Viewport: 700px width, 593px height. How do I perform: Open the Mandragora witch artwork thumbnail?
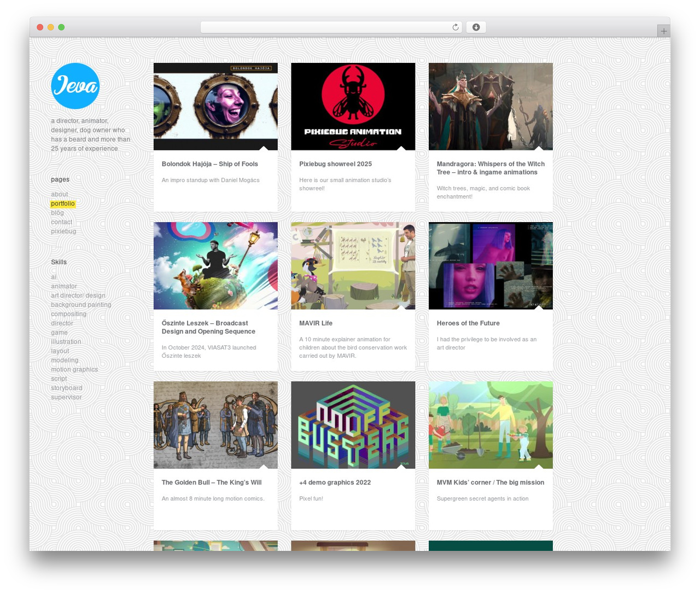[x=491, y=106]
